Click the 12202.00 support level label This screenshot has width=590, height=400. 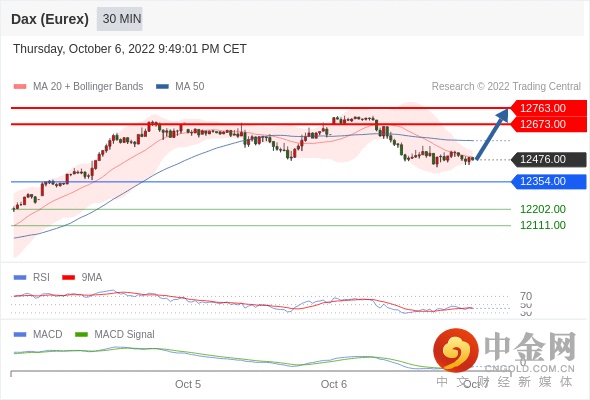pos(543,209)
